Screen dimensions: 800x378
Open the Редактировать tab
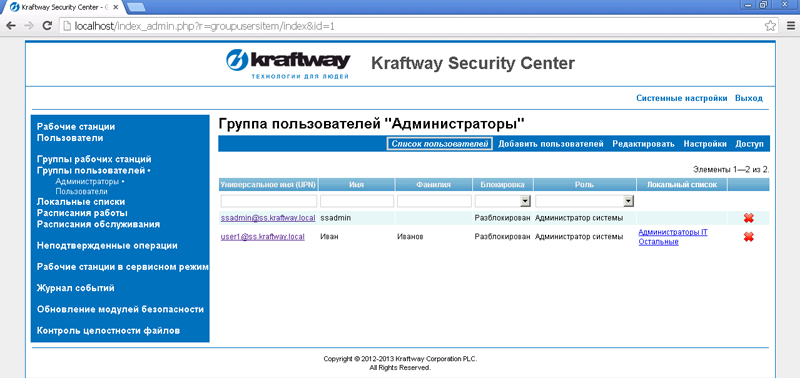[643, 144]
